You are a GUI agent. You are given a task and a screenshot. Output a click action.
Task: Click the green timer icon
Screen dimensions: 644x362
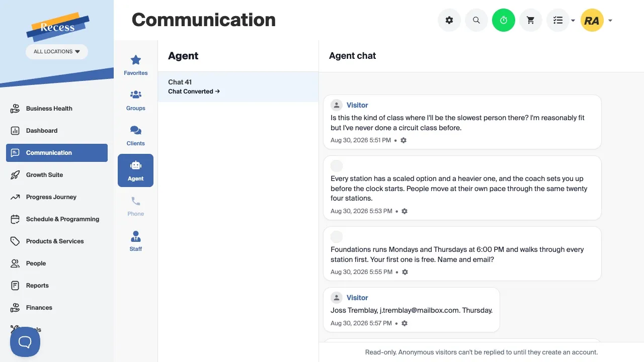coord(504,21)
